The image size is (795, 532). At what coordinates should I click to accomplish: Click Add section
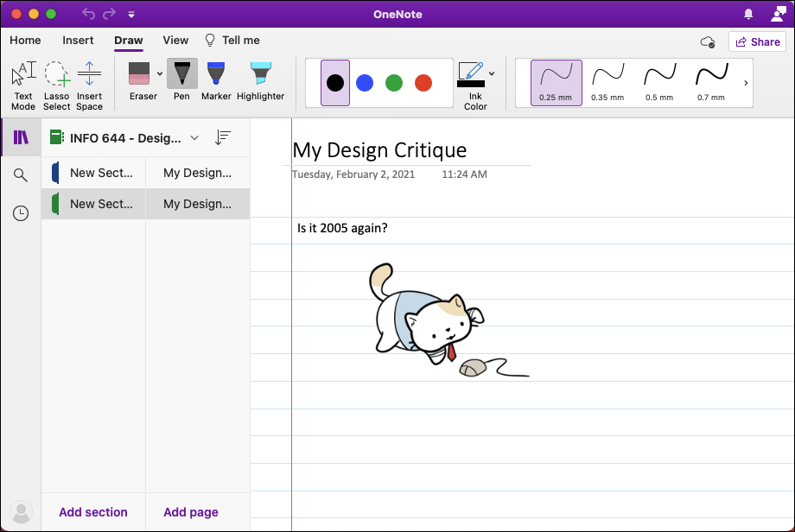(93, 512)
